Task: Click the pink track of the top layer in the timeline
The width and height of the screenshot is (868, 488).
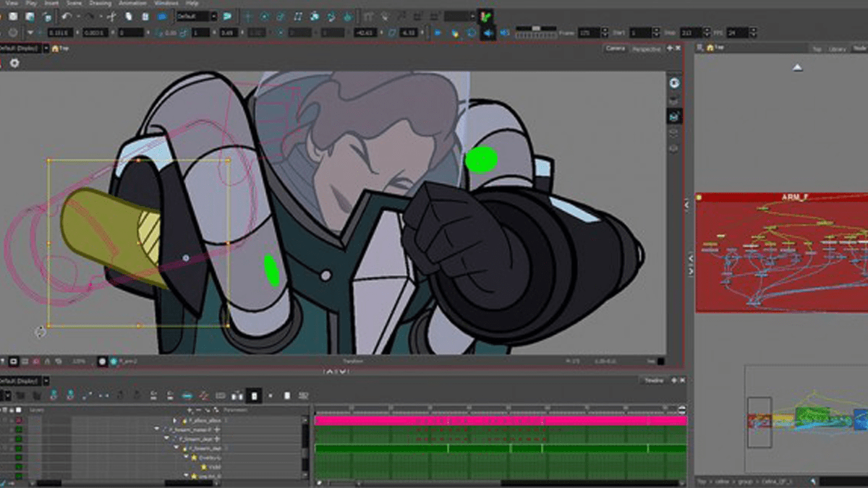Action: pyautogui.click(x=501, y=420)
